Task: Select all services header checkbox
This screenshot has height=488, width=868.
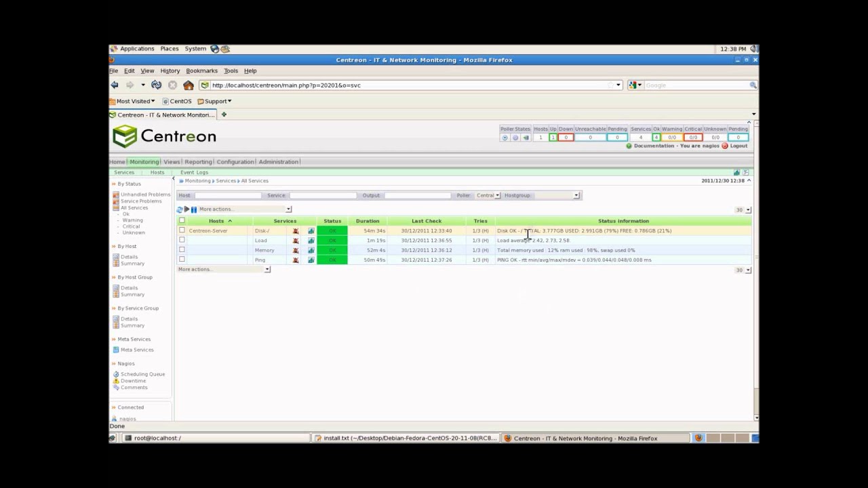Action: pos(182,221)
